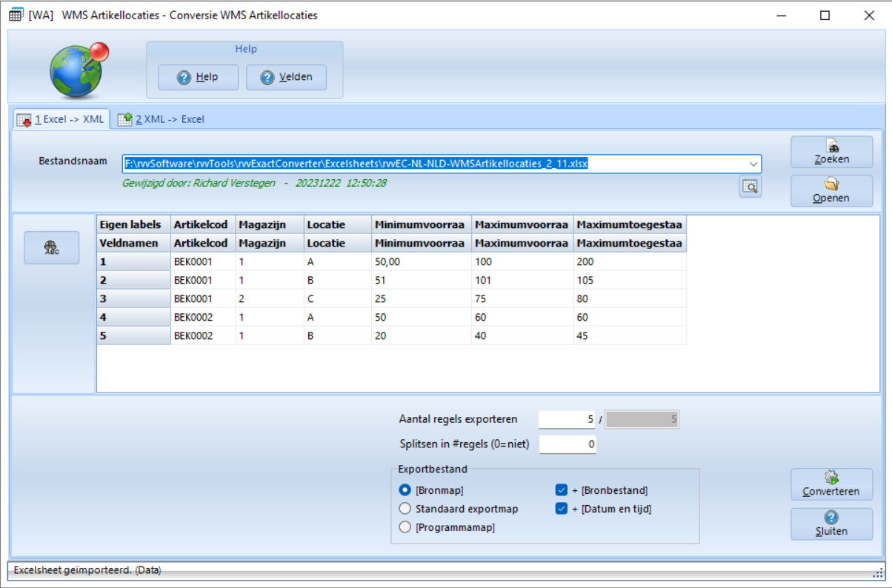The height and width of the screenshot is (588, 892).
Task: Click the Splitsen in #regels field
Action: point(567,444)
